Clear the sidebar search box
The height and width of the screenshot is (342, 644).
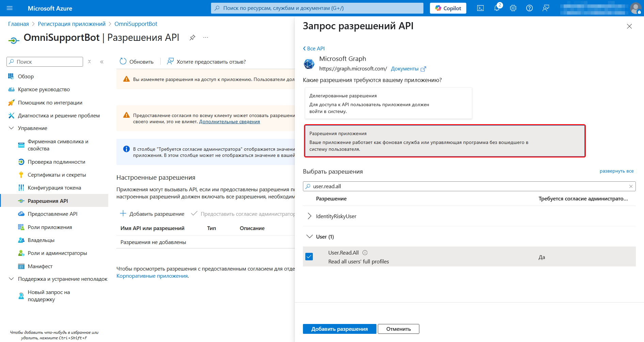(x=90, y=62)
